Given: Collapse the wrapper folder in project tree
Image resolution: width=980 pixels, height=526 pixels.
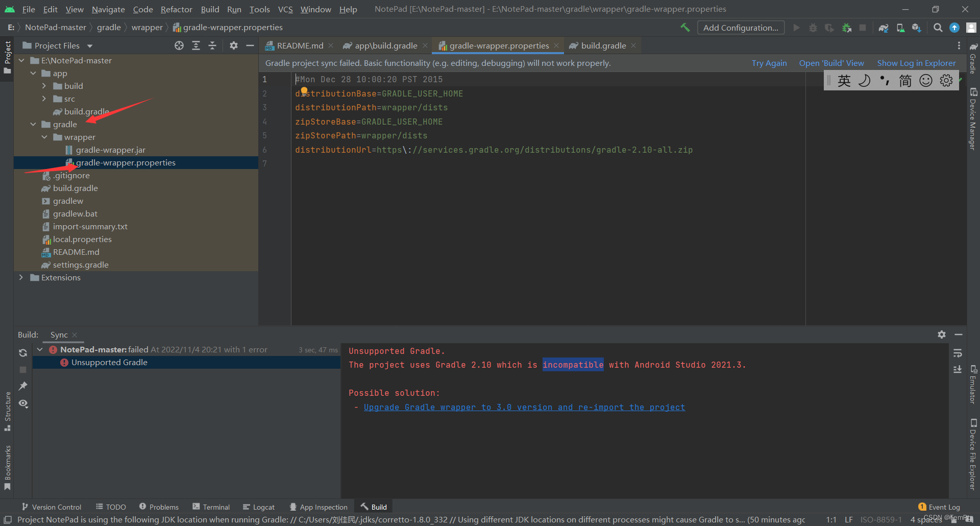Looking at the screenshot, I should (x=44, y=137).
